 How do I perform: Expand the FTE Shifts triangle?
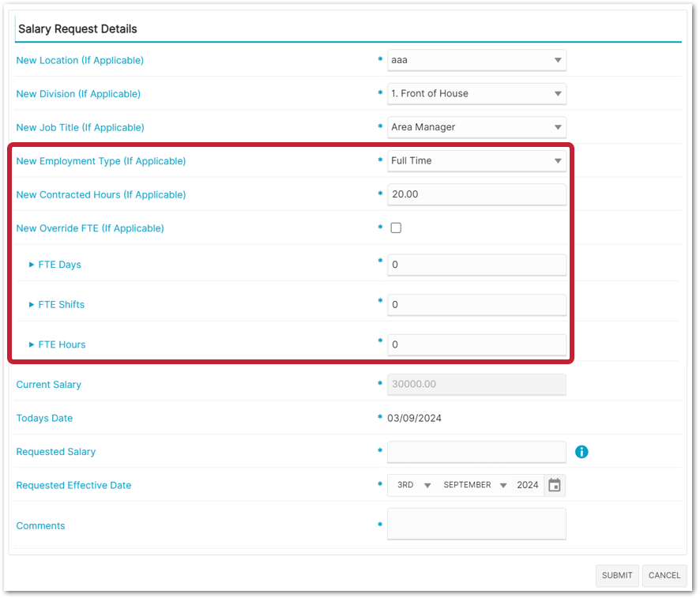32,304
